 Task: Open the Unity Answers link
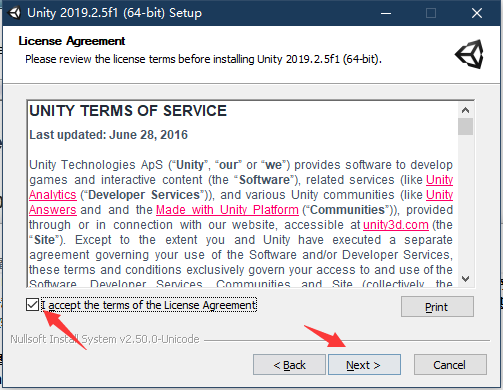(53, 210)
